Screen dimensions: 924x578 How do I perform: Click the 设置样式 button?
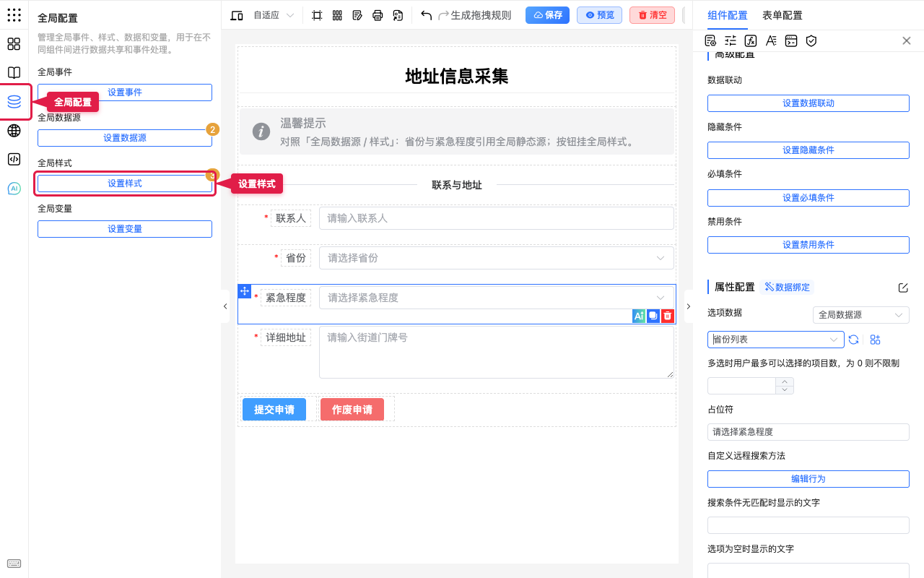[125, 184]
